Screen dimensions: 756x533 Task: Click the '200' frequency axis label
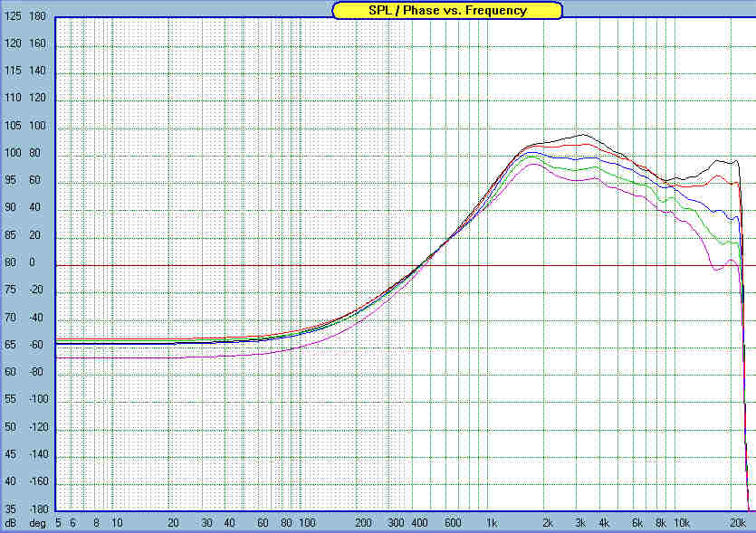pyautogui.click(x=363, y=523)
